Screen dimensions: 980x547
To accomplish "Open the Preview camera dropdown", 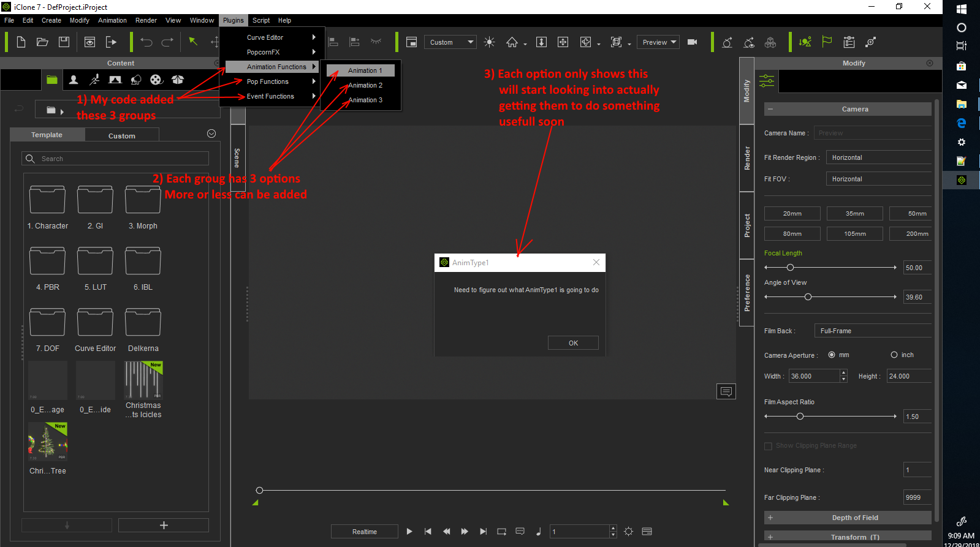I will [659, 42].
